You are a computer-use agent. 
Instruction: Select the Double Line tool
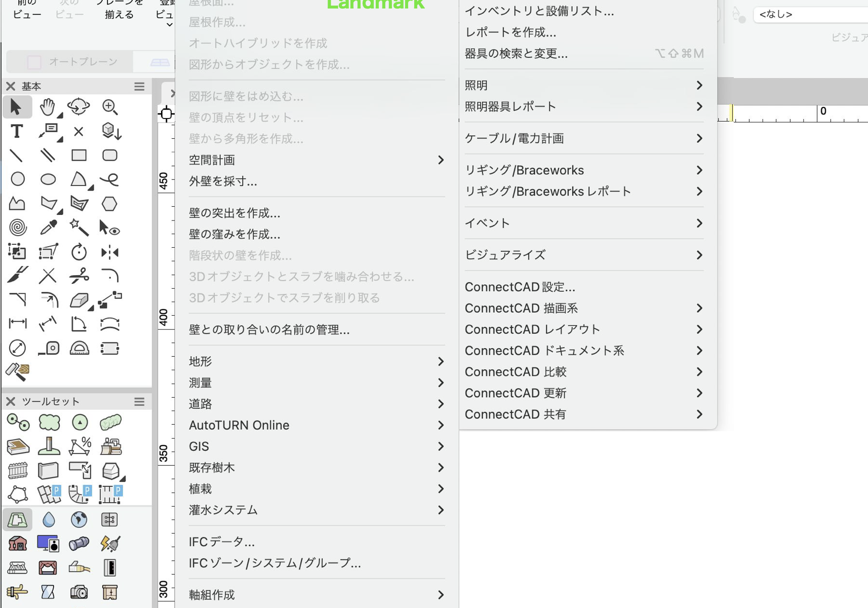48,155
